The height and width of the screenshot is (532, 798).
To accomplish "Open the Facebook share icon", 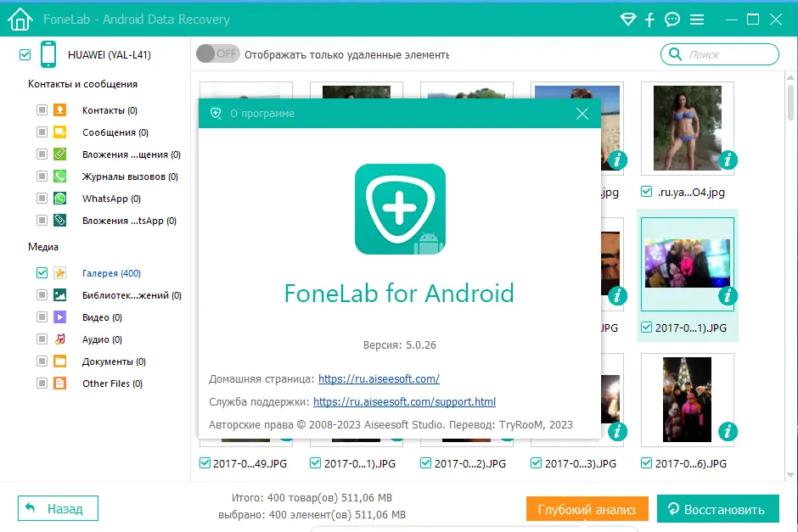I will coord(649,20).
